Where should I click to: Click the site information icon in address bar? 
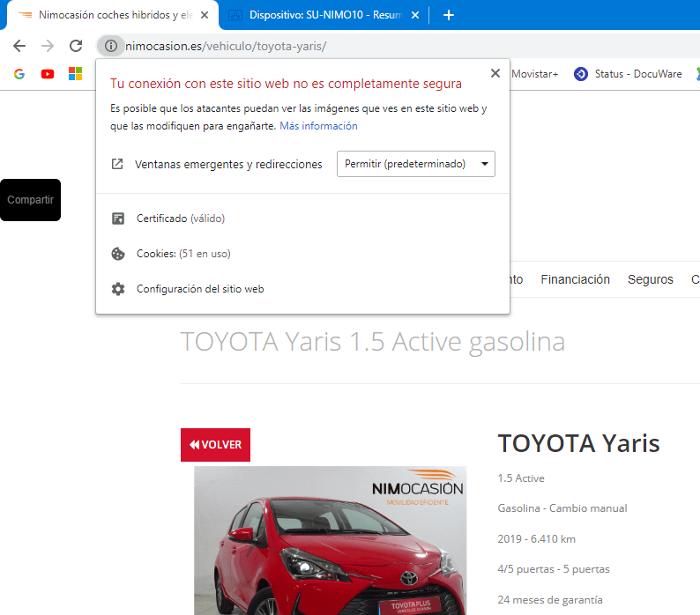pos(111,46)
